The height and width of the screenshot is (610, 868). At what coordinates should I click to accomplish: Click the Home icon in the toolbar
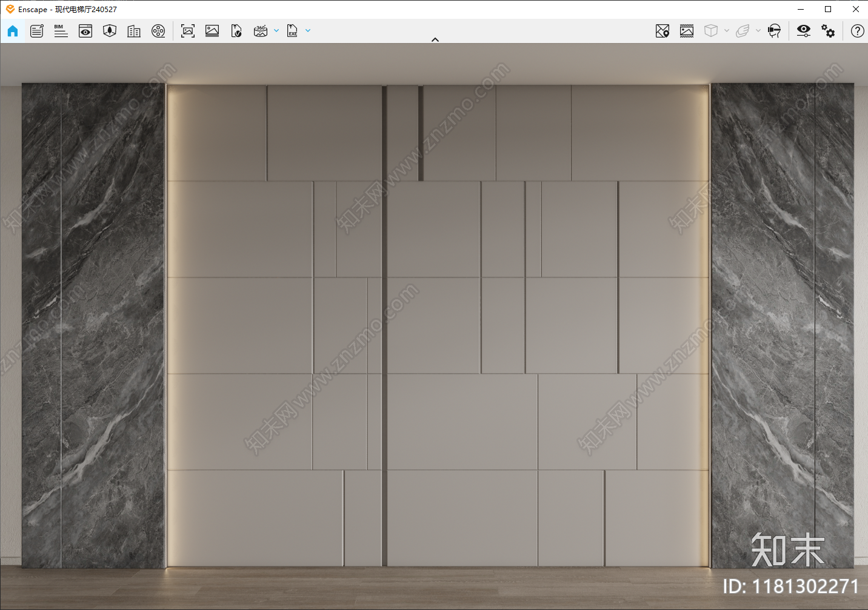click(x=13, y=31)
